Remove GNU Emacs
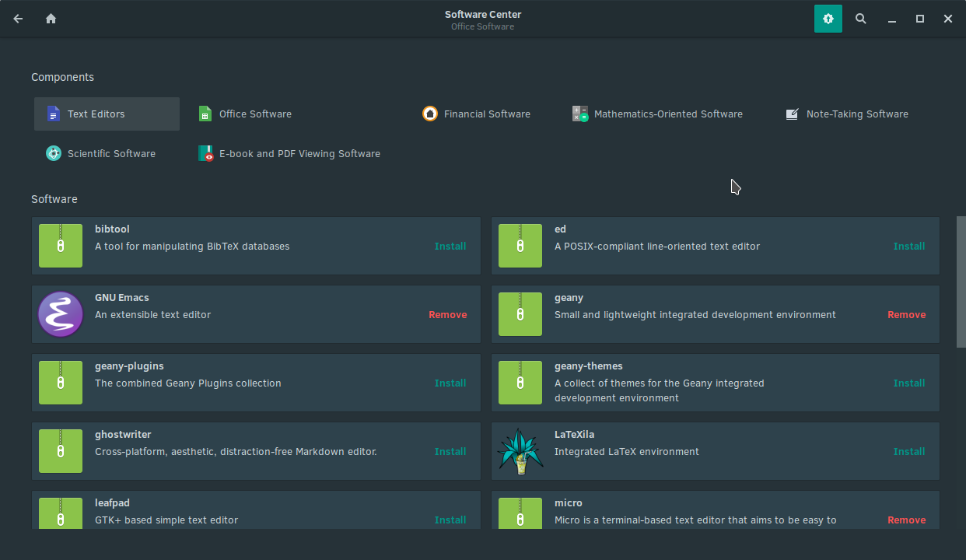This screenshot has height=560, width=966. coord(448,314)
